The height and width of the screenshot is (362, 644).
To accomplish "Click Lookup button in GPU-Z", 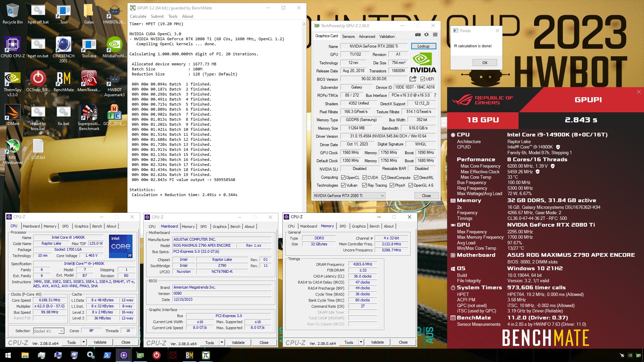I will 423,46.
